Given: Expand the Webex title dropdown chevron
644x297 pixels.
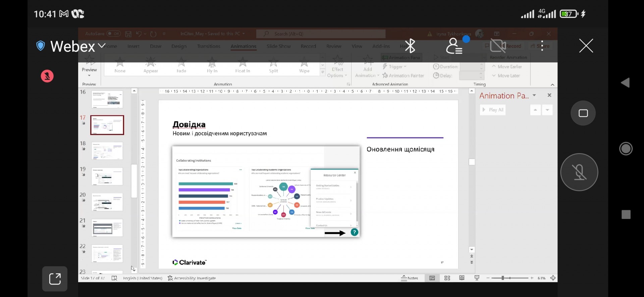Looking at the screenshot, I should [102, 46].
